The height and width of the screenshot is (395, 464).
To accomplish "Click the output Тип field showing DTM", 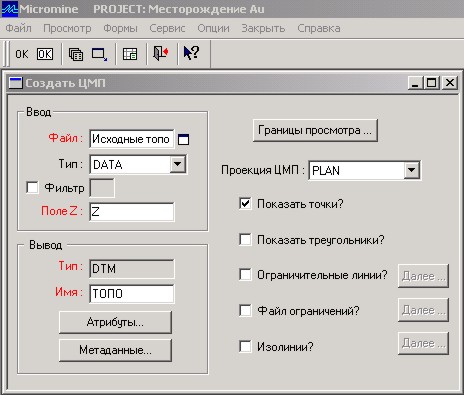I will point(132,269).
